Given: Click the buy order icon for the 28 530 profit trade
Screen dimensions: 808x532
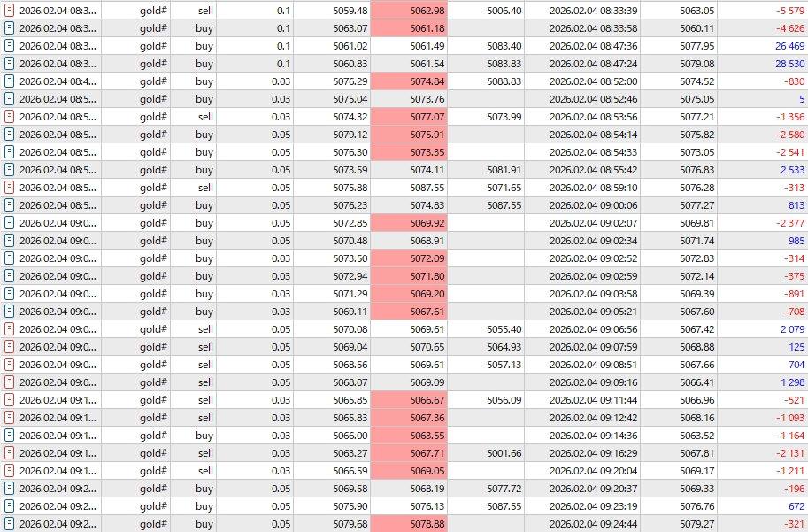Looking at the screenshot, I should click(x=9, y=64).
